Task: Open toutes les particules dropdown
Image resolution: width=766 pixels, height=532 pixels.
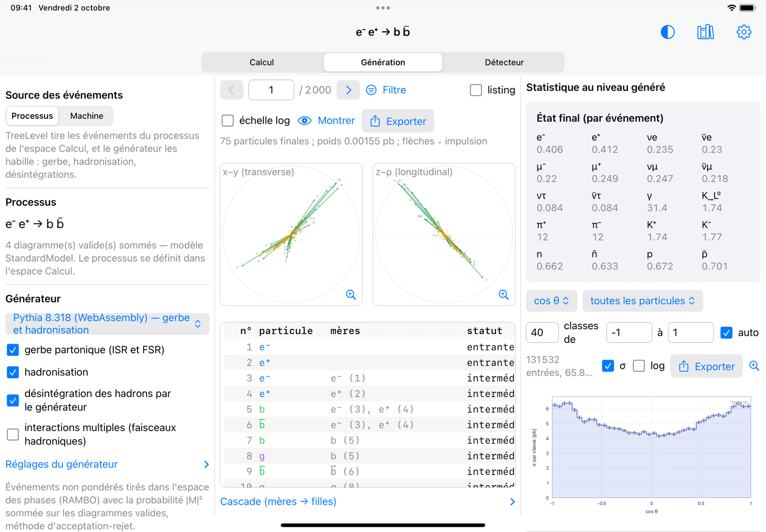Action: coord(642,301)
